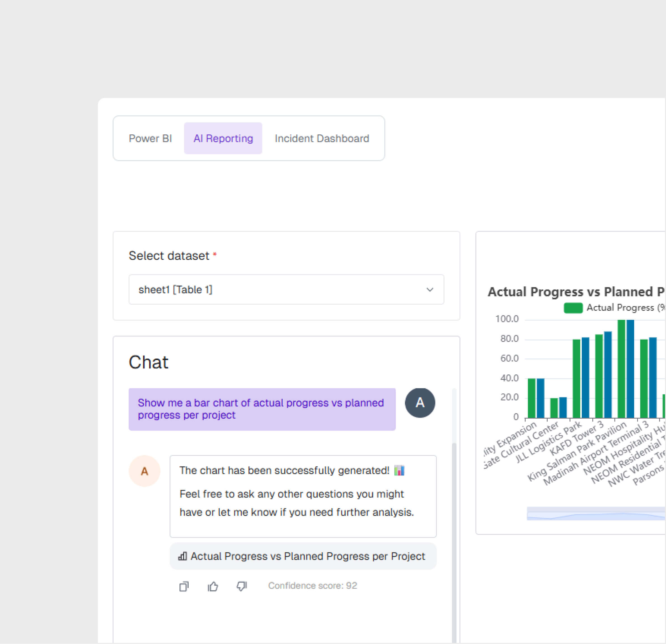Click the assistant avatar next to the reply
This screenshot has width=666, height=644.
pyautogui.click(x=144, y=471)
